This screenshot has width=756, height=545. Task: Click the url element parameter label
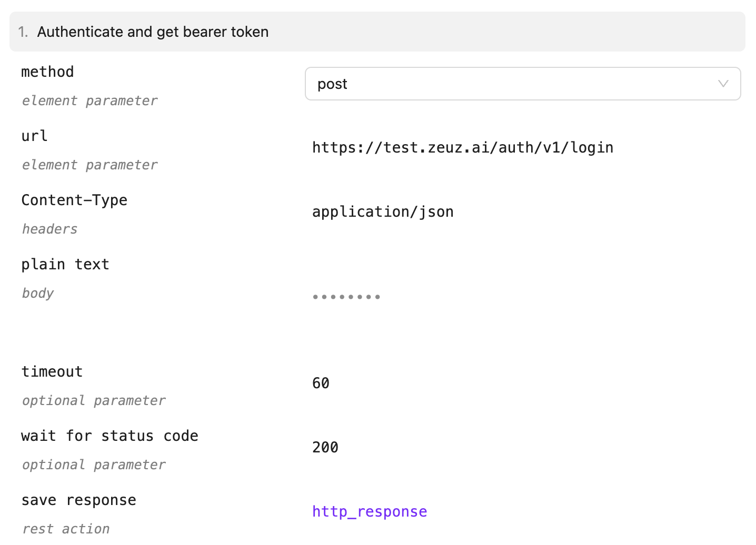pyautogui.click(x=89, y=165)
